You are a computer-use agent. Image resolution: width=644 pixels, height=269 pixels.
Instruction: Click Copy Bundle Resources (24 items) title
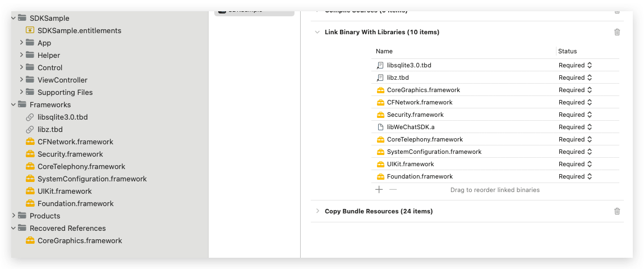[379, 211]
